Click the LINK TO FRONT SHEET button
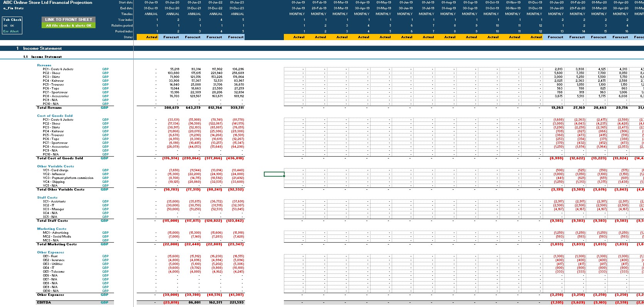The height and width of the screenshot is (307, 644). click(68, 19)
